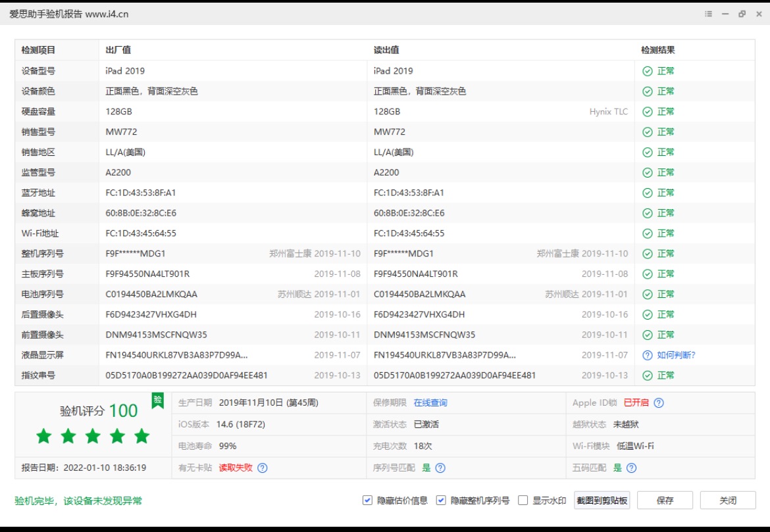Viewport: 770px width, 532px height.
Task: Click help icon next to 五码匹配
Action: (632, 468)
